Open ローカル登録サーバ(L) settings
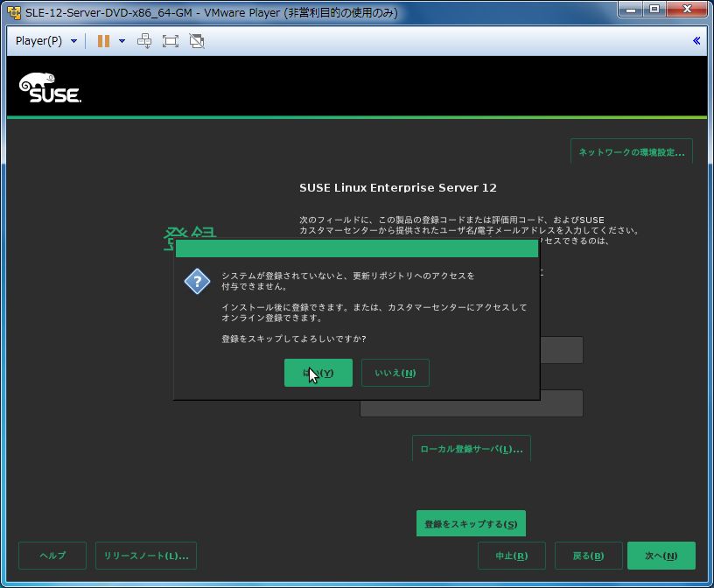The width and height of the screenshot is (714, 588). pos(472,449)
